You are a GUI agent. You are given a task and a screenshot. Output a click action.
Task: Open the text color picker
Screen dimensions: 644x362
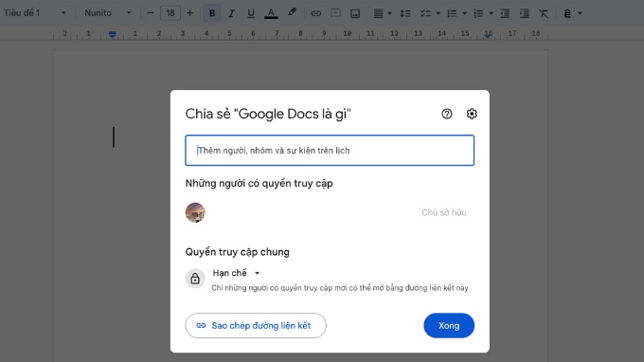pos(271,13)
